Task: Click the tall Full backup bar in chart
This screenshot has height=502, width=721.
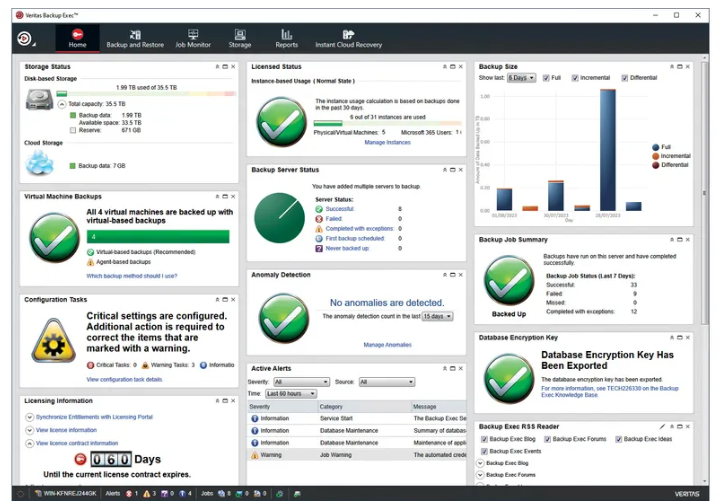Action: [607, 149]
